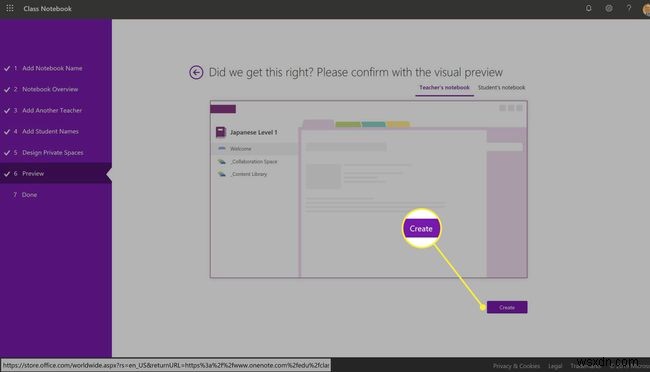Click the Create button
The height and width of the screenshot is (372, 650).
pyautogui.click(x=507, y=307)
